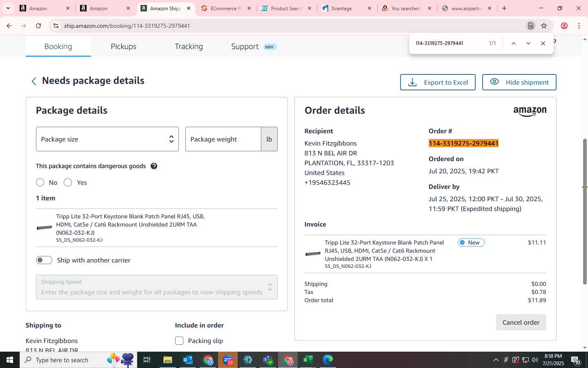
Task: Click the Windows taskbar search box
Action: click(78, 360)
